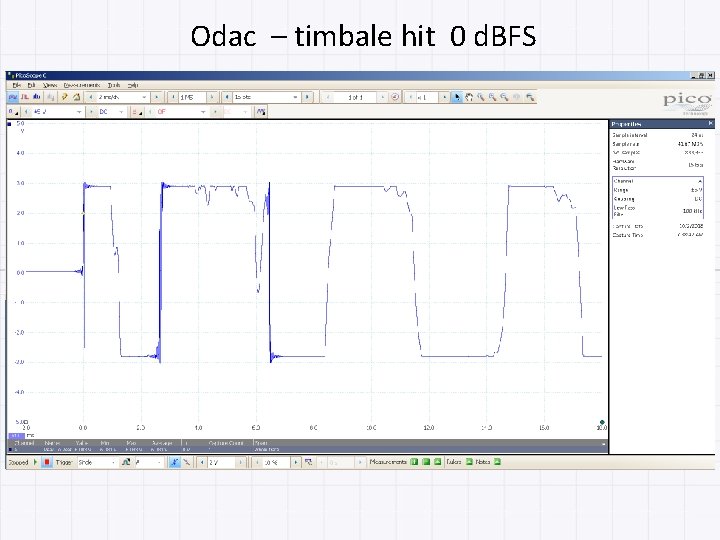The height and width of the screenshot is (540, 720).
Task: Open number of samples field 1 MS
Action: click(x=192, y=97)
